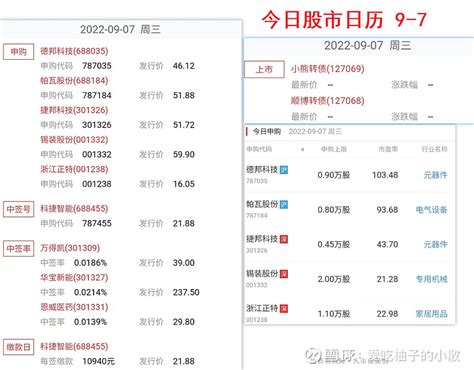Open stock link 浙江正特(001238)
Screen dimensions: 474x370
(x=74, y=169)
